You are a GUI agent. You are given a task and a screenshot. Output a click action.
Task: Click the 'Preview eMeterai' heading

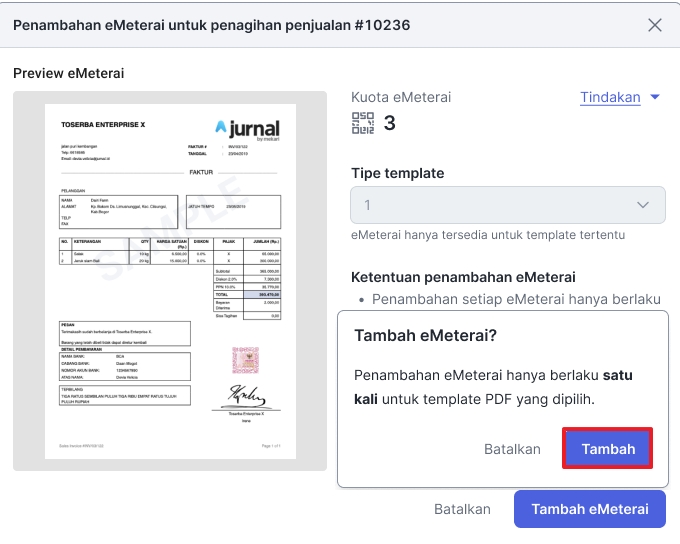point(69,73)
